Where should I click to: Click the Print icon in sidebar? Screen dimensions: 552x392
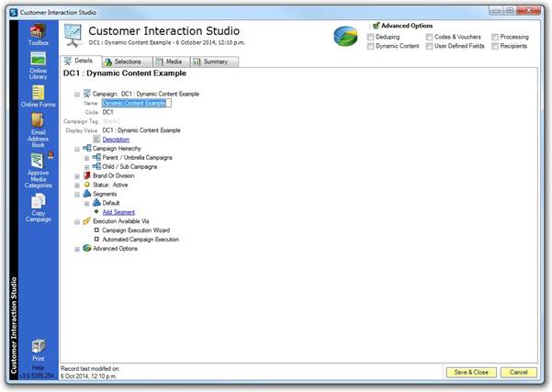pyautogui.click(x=38, y=350)
